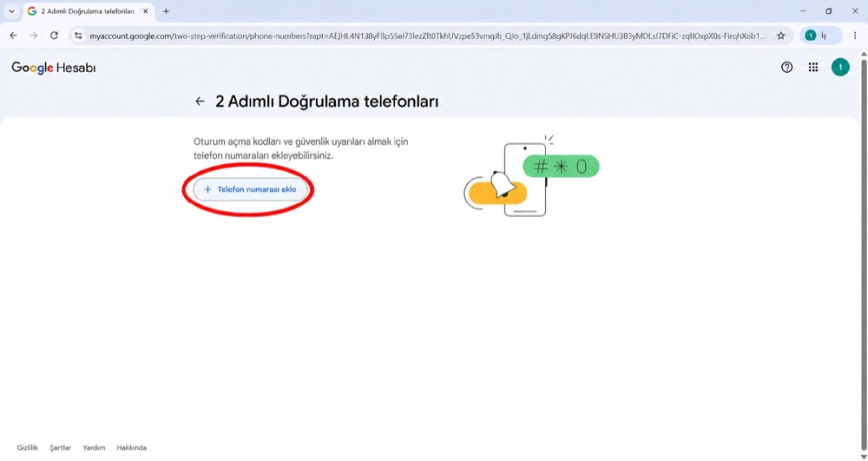
Task: Open the Şartlar footer link
Action: (61, 448)
